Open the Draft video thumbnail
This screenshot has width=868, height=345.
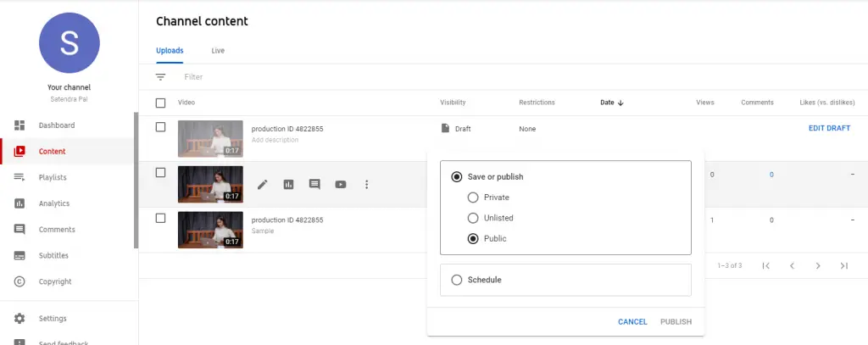[x=210, y=138]
